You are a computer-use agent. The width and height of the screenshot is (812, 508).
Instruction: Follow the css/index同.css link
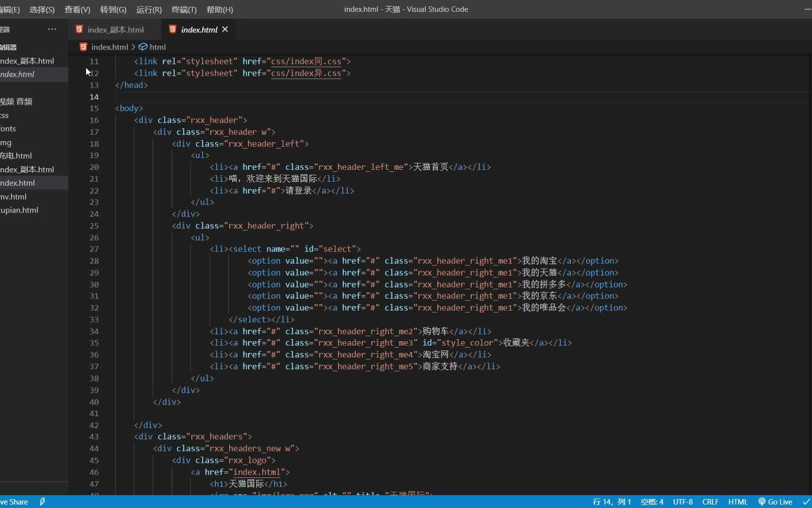coord(306,62)
